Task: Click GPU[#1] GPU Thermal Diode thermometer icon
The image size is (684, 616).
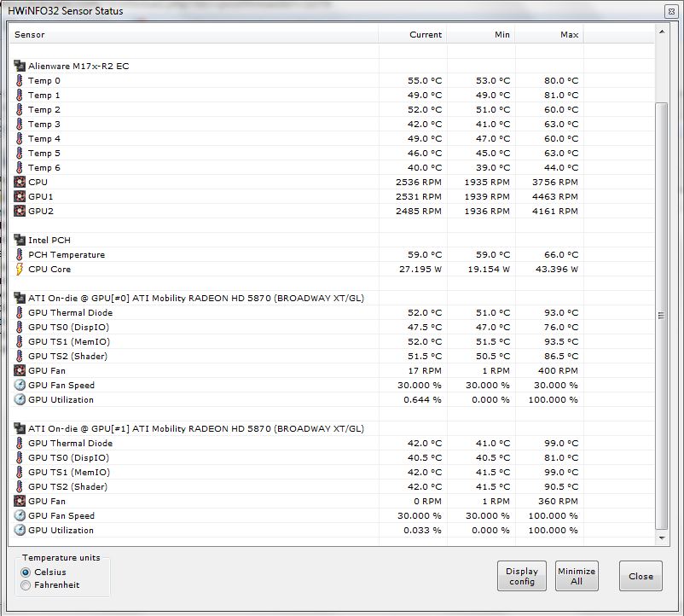Action: (20, 444)
